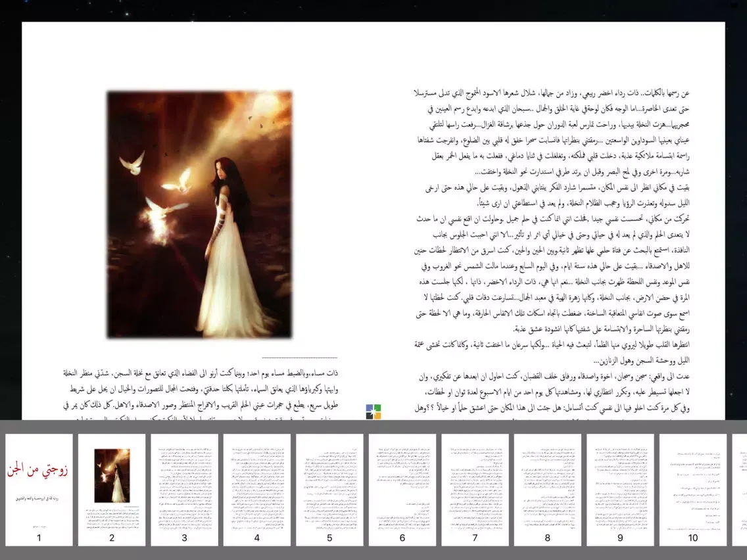747x560 pixels.
Task: Go to page 4 thumbnail
Action: 256,490
